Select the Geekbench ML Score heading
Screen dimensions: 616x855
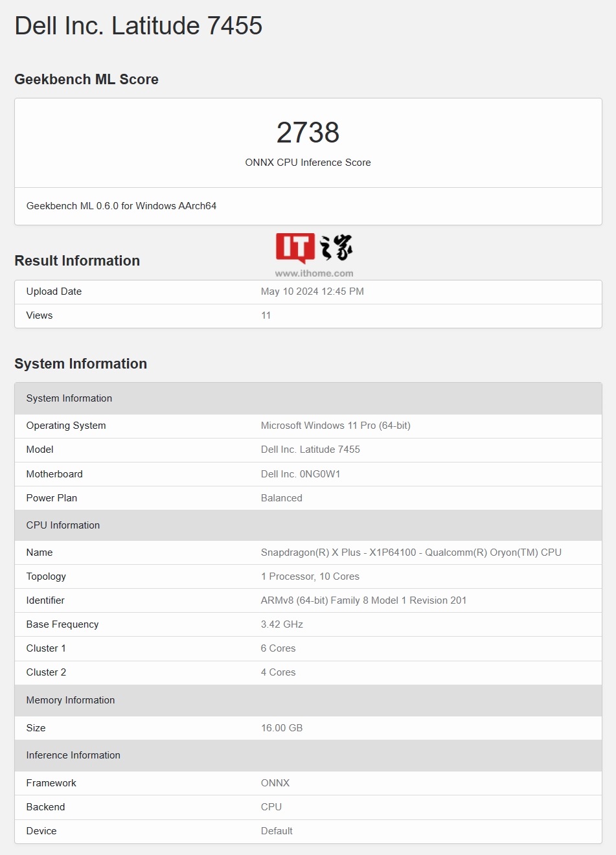click(x=86, y=79)
